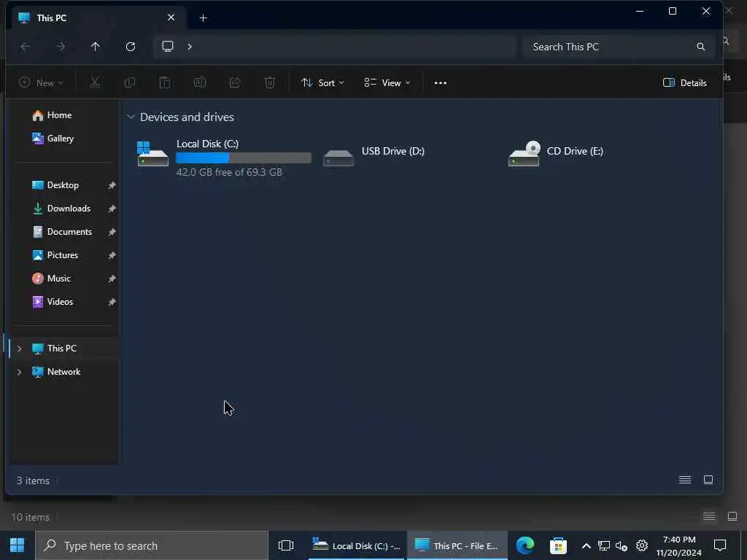747x560 pixels.
Task: Click the Rename icon in toolbar
Action: [200, 83]
